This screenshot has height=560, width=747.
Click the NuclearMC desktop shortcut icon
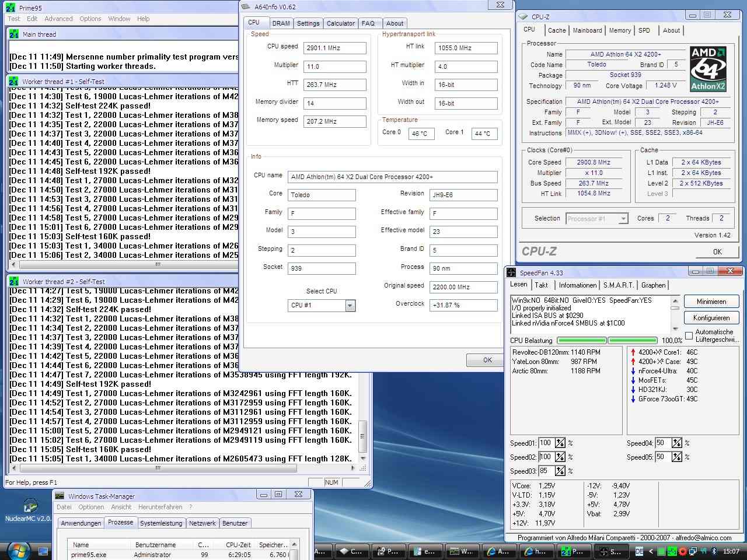point(29,505)
